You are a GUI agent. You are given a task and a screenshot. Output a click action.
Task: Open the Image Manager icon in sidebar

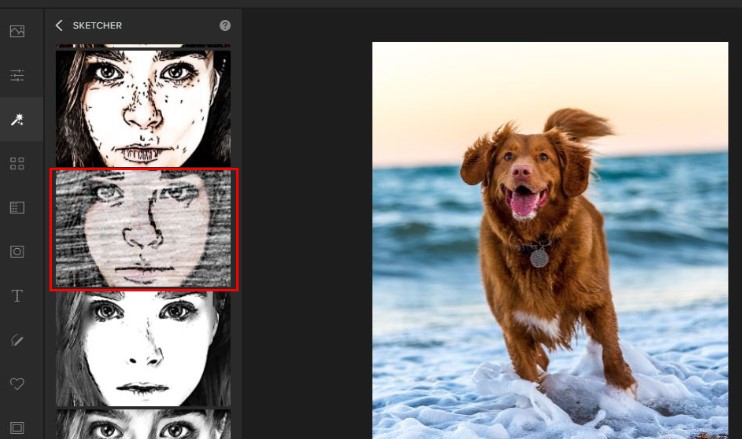pos(17,31)
